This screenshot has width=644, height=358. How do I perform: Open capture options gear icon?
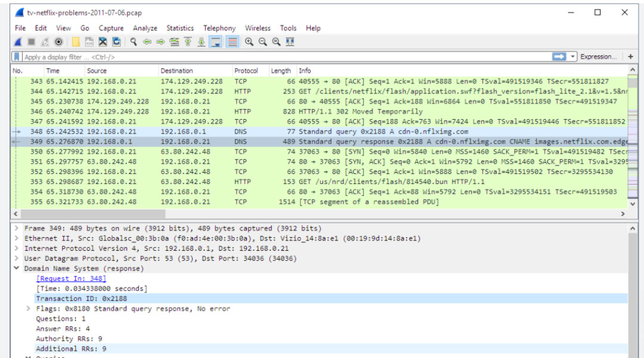[58, 42]
